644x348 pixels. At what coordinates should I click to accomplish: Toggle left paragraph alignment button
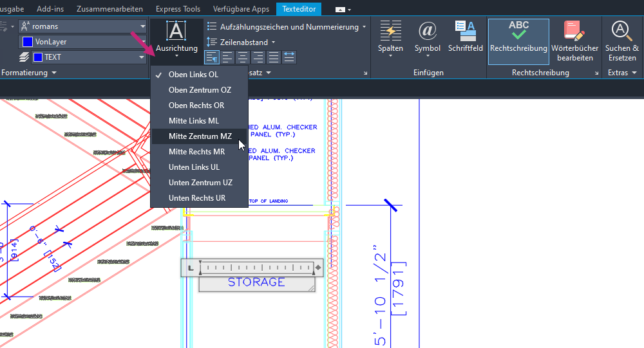227,57
